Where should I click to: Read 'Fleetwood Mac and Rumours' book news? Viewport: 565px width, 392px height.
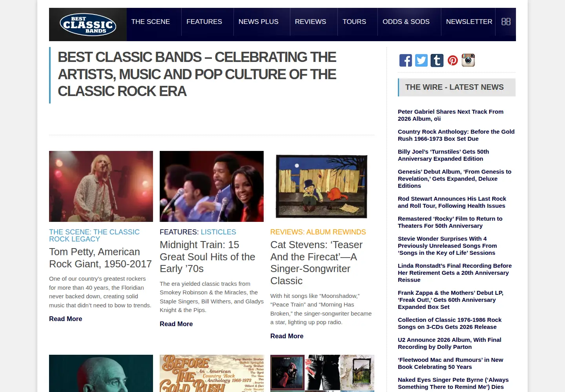pos(450,363)
